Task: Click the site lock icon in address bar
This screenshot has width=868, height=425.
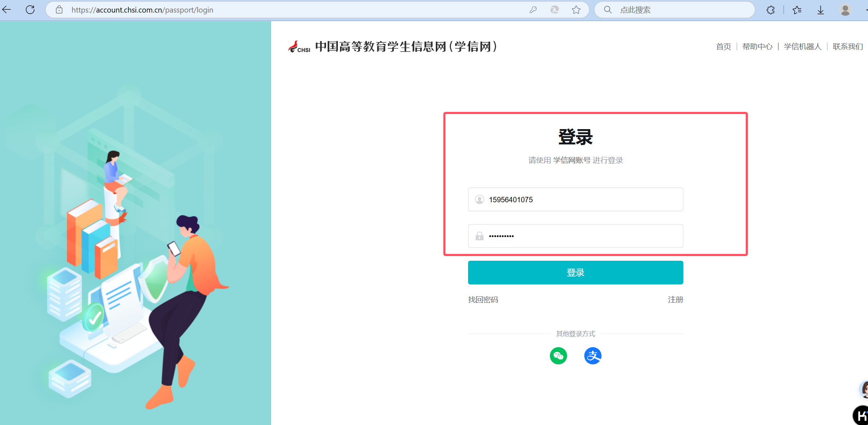Action: click(x=59, y=10)
